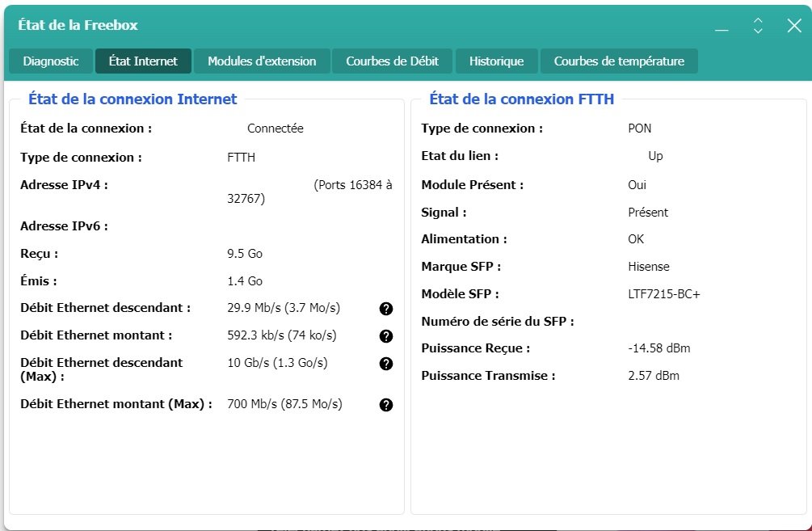Screen dimensions: 812x531
Task: Open help for Débit Ethernet montant (Max)
Action: tap(386, 405)
